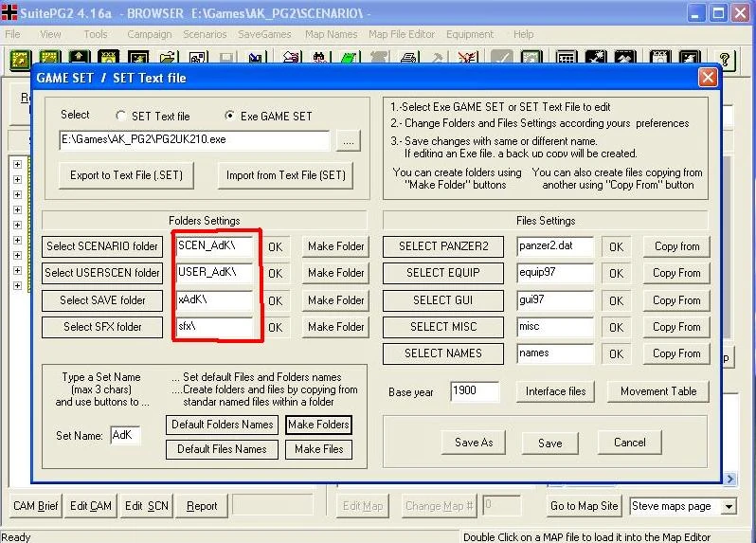Click the Base year input field
The width and height of the screenshot is (756, 543).
tap(477, 390)
